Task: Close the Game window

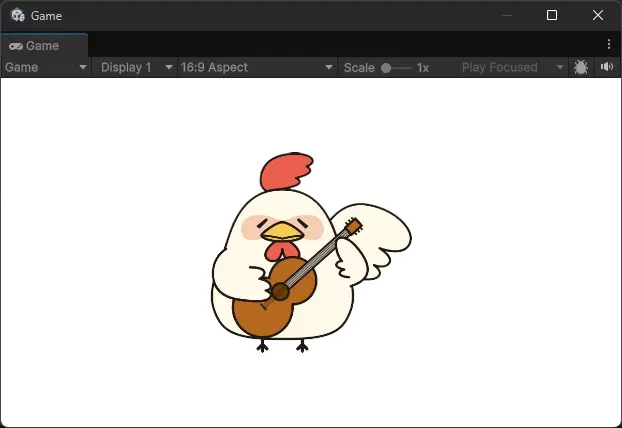Action: (598, 15)
